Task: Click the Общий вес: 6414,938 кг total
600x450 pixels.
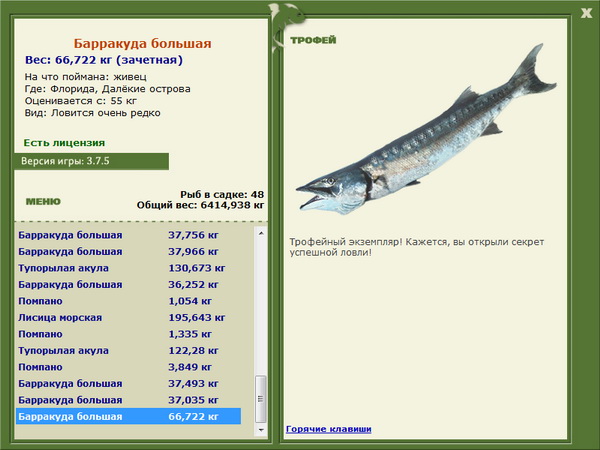Action: [200, 205]
